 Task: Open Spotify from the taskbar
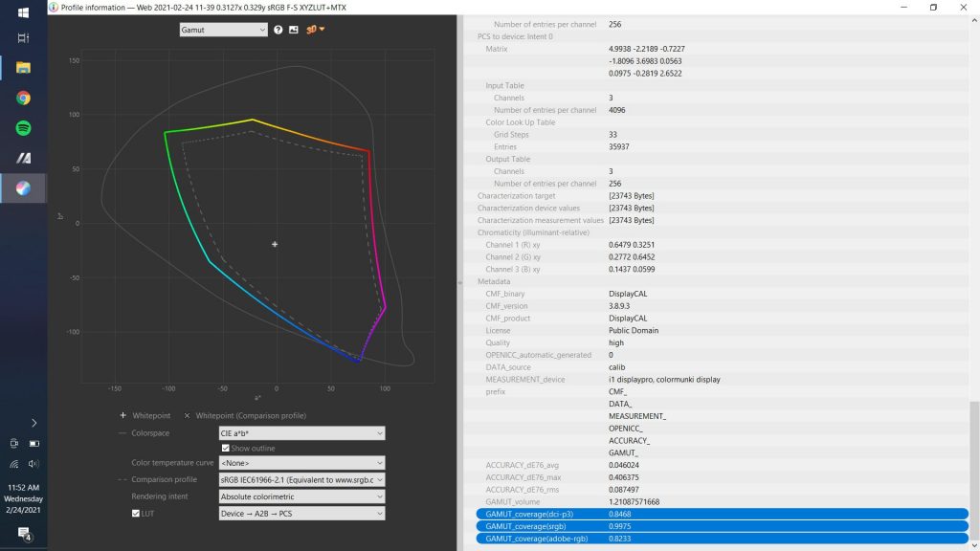[23, 128]
